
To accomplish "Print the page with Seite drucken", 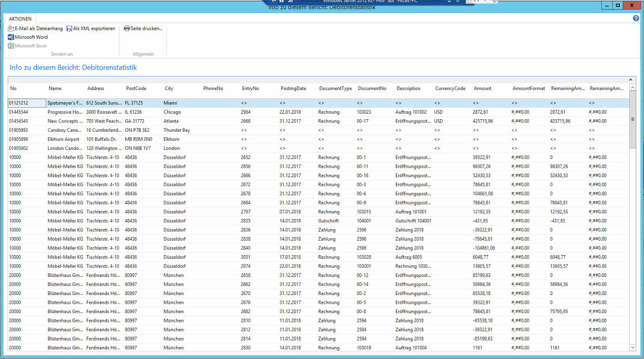I will point(143,29).
